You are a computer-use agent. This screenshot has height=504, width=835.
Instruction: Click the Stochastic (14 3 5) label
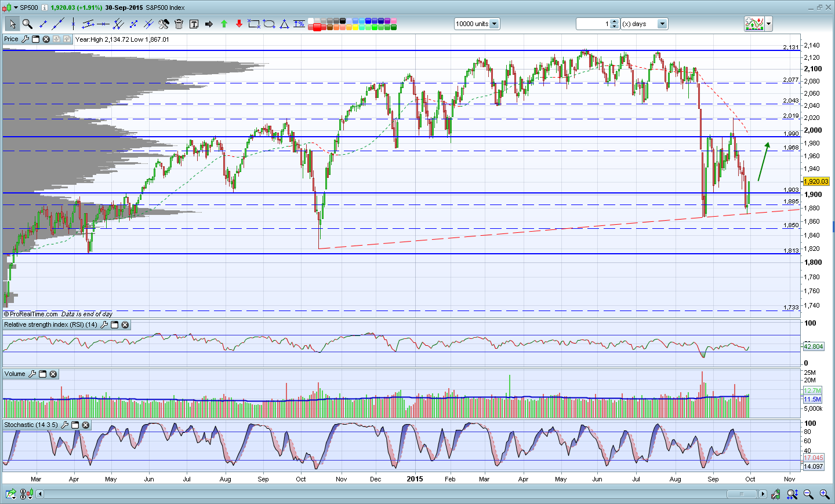[x=31, y=425]
